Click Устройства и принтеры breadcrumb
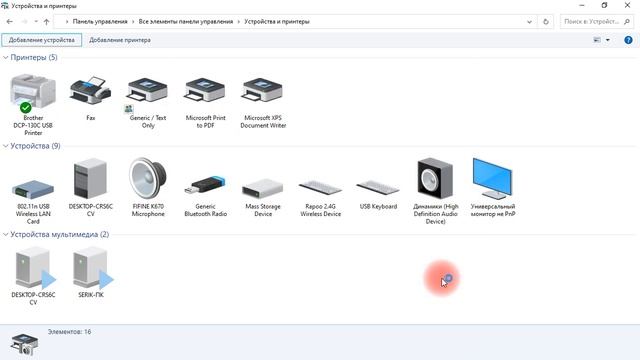 tap(277, 22)
